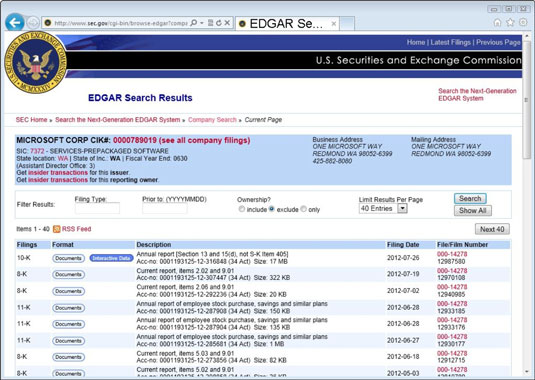The image size is (535, 380).
Task: Click the browser forward arrow button
Action: tap(33, 23)
